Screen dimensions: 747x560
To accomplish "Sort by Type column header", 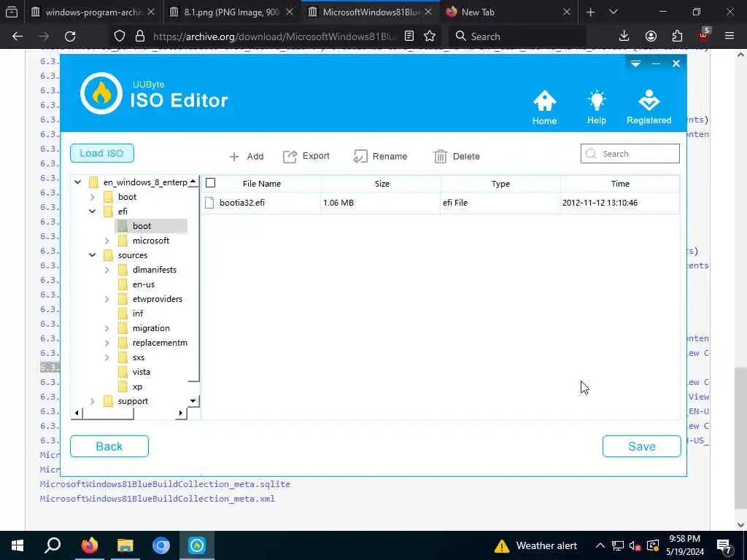I will pyautogui.click(x=500, y=184).
